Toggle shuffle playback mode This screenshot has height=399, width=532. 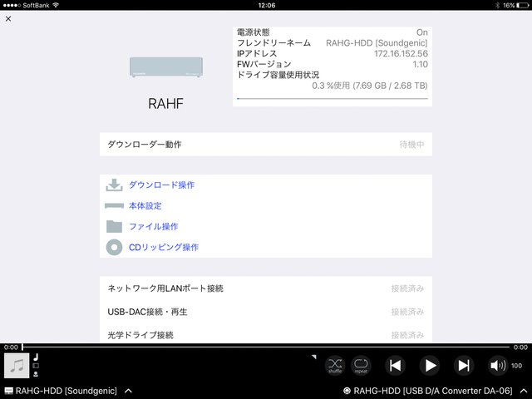click(x=334, y=365)
